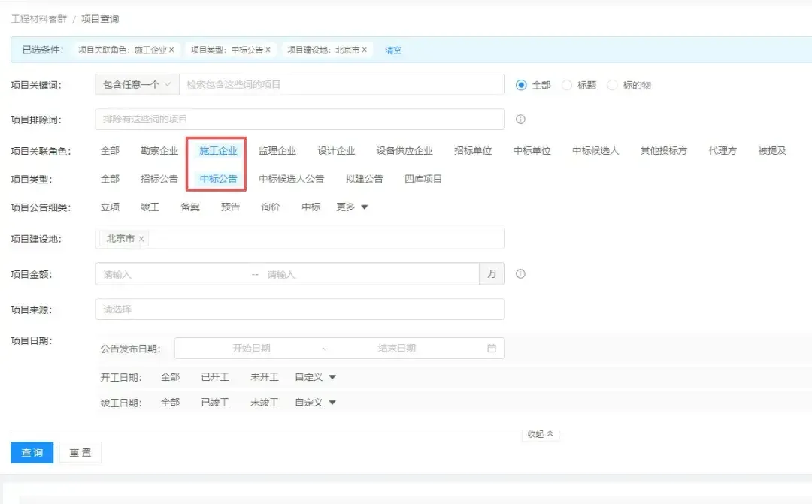Focus the minimum 项目金额 input

point(174,274)
